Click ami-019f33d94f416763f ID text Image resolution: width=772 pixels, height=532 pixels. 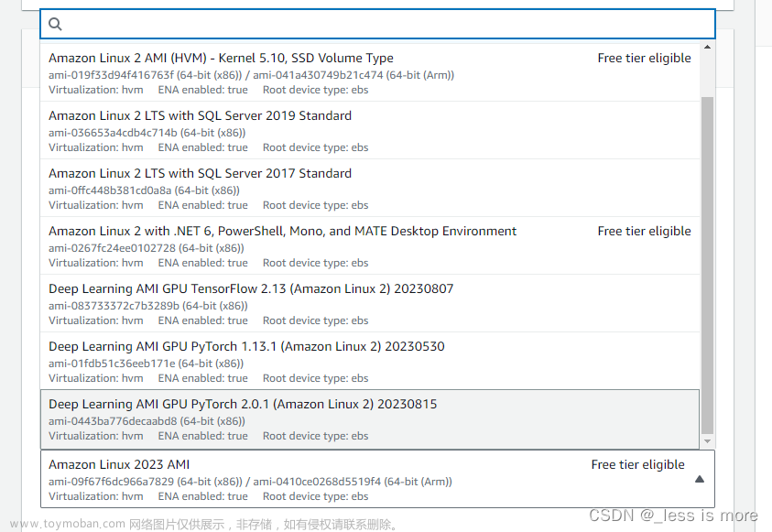tap(111, 75)
